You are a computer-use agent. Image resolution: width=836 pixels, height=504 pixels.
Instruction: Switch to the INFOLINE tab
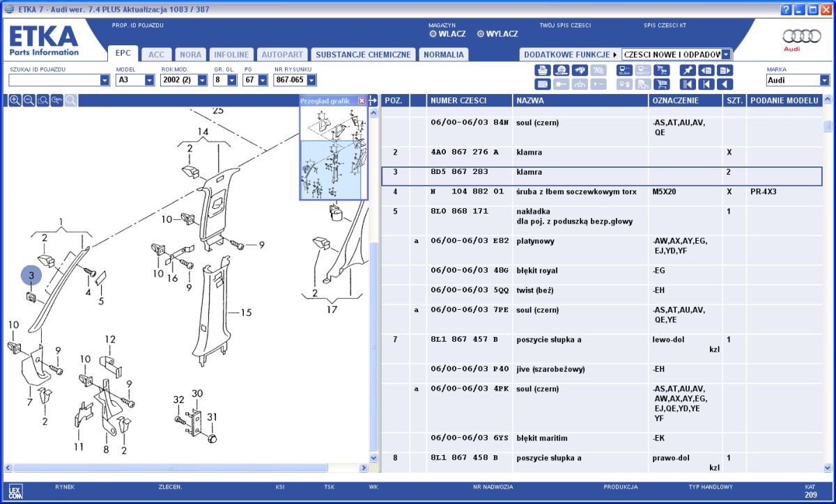(x=231, y=54)
